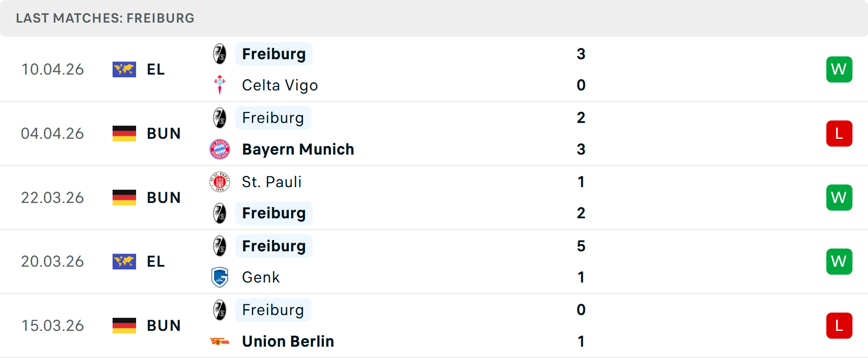The width and height of the screenshot is (868, 358).
Task: Open the St. Pauli team badge
Action: pos(220,182)
